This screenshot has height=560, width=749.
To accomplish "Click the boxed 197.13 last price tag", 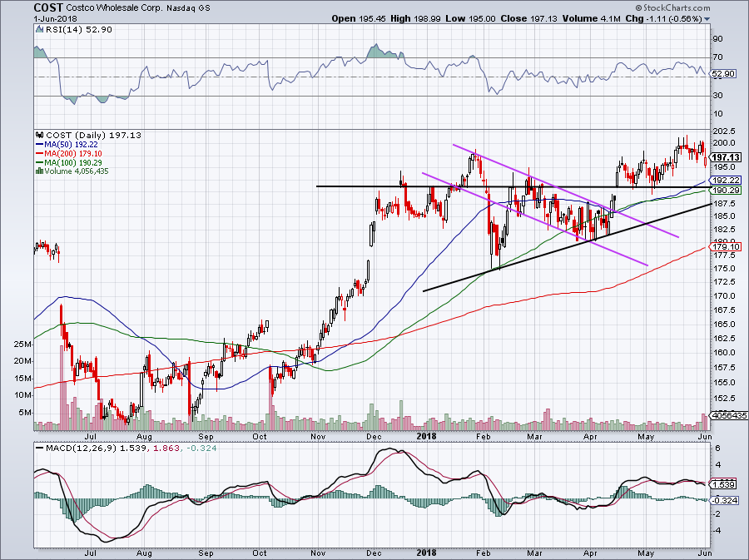I will (x=726, y=157).
